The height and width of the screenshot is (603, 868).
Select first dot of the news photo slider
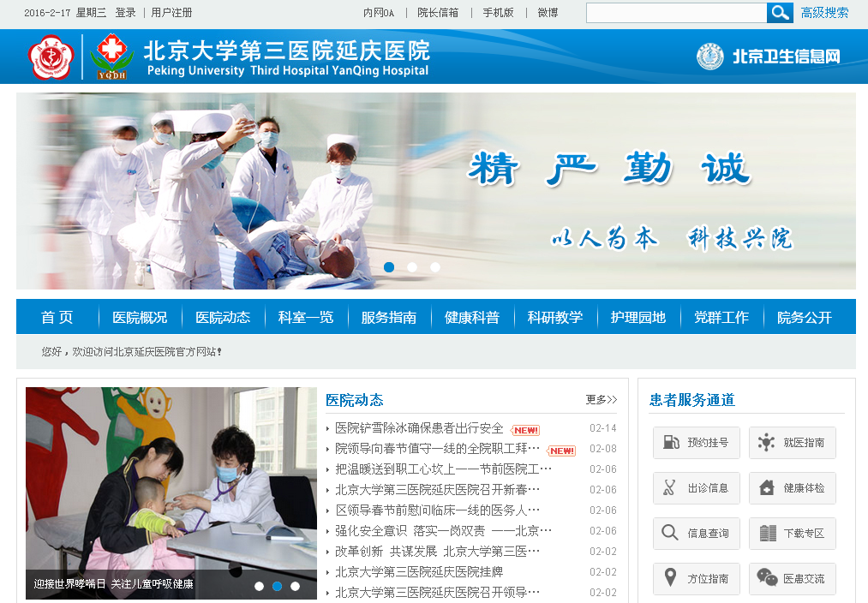coord(259,587)
